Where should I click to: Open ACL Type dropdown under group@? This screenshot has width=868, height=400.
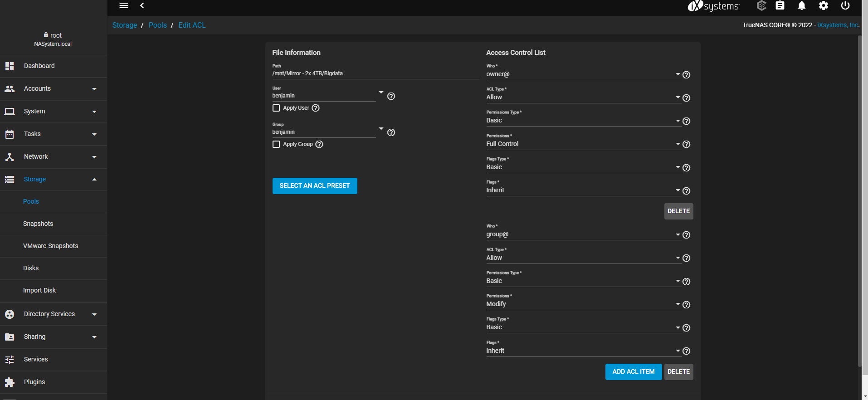[x=583, y=258]
